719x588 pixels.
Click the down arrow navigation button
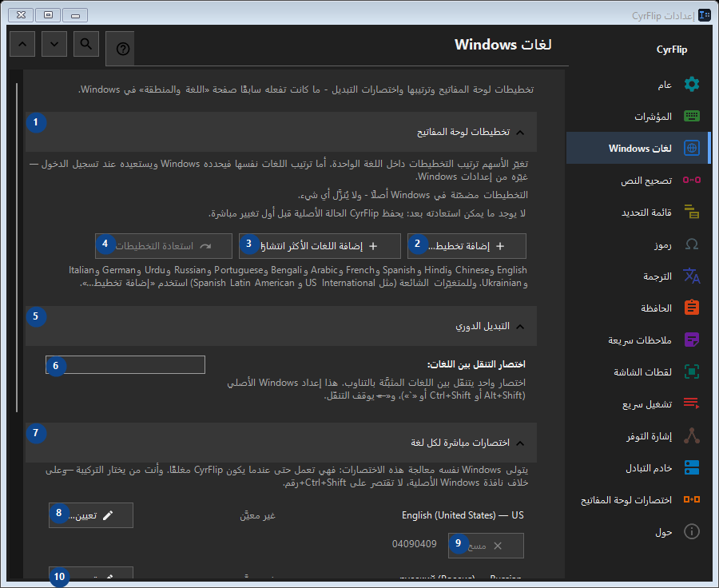coord(54,44)
